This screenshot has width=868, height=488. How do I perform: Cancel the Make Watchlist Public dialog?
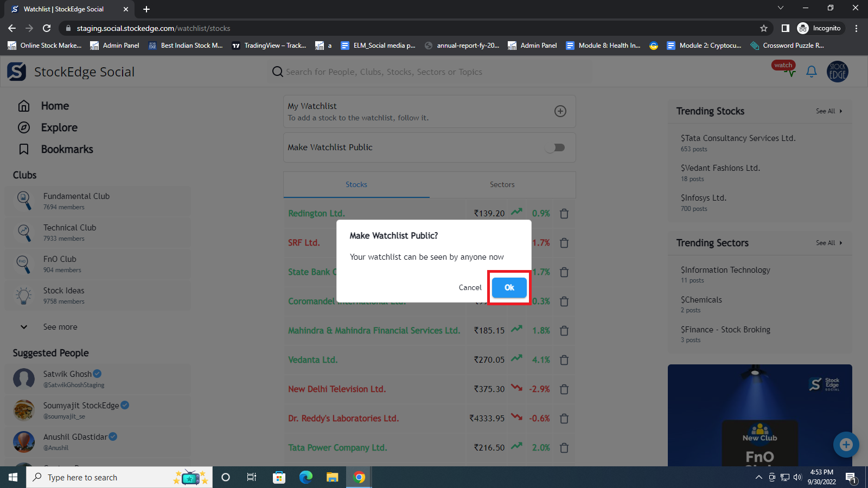point(470,287)
